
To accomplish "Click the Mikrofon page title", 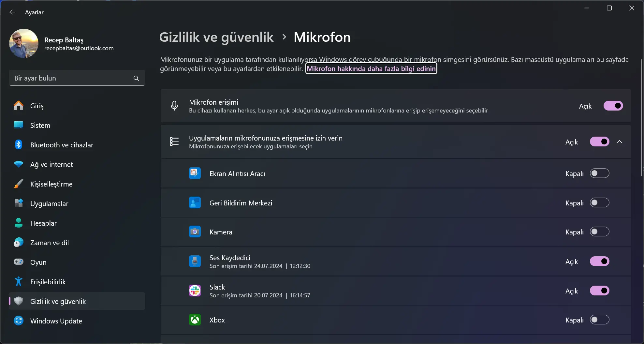I will pos(322,37).
